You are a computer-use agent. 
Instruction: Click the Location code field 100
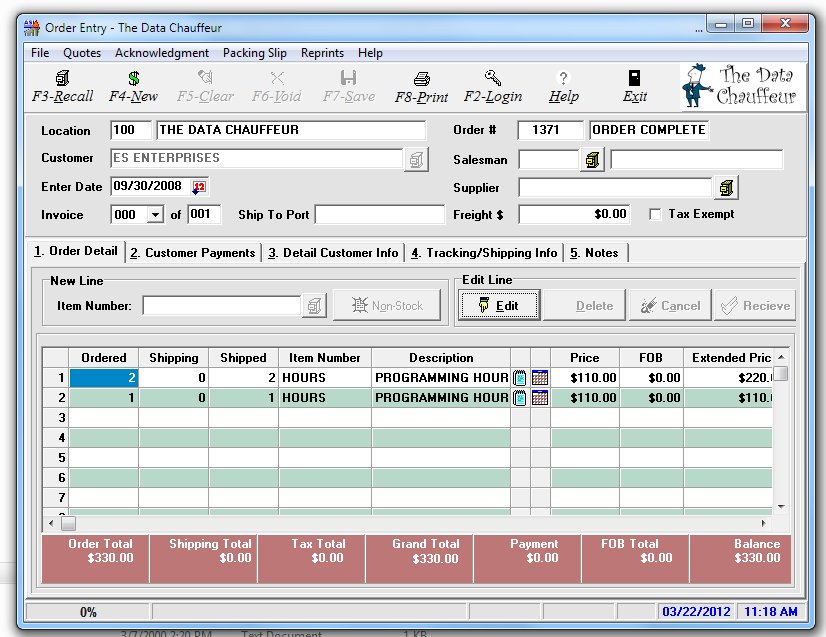tap(131, 130)
